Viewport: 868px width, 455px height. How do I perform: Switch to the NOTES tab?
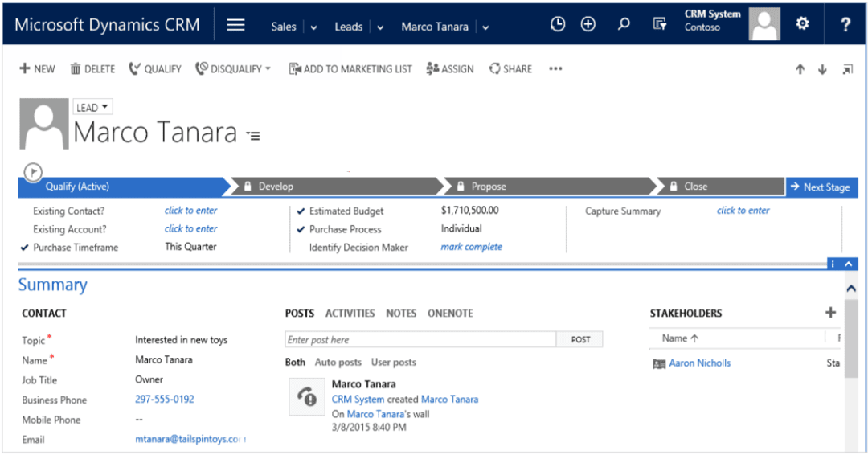[401, 314]
